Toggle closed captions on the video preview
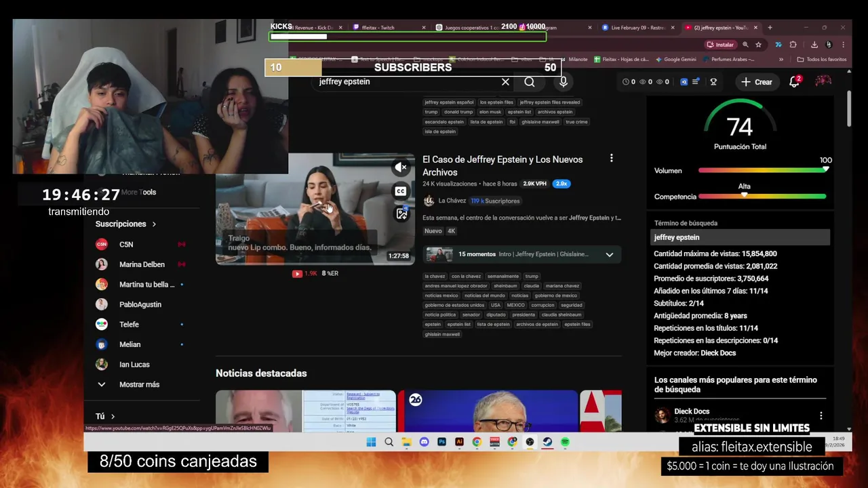Viewport: 868px width, 488px height. pos(401,191)
